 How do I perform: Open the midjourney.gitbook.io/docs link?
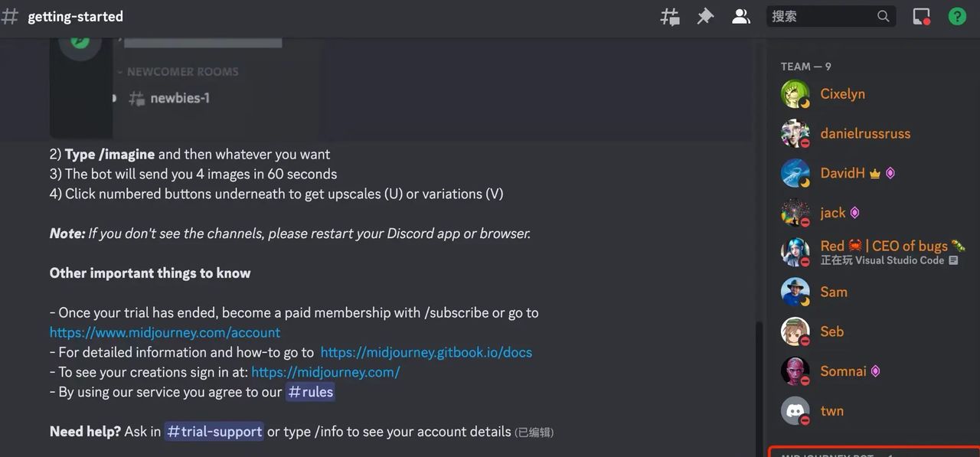point(426,352)
